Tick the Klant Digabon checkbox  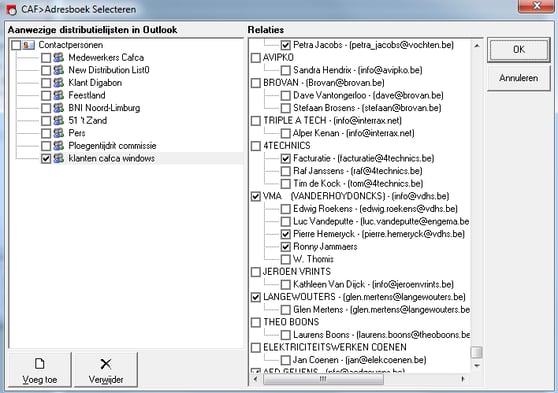46,83
